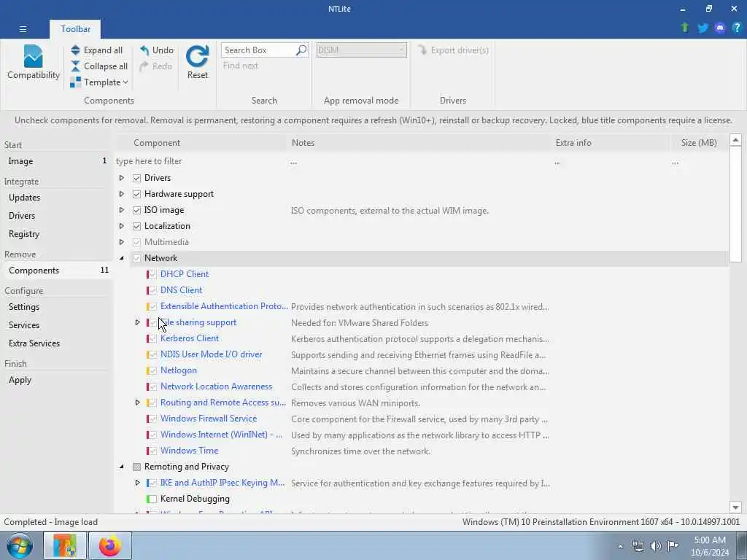Click the list scrollbar up arrow
747x560 pixels.
[x=735, y=139]
